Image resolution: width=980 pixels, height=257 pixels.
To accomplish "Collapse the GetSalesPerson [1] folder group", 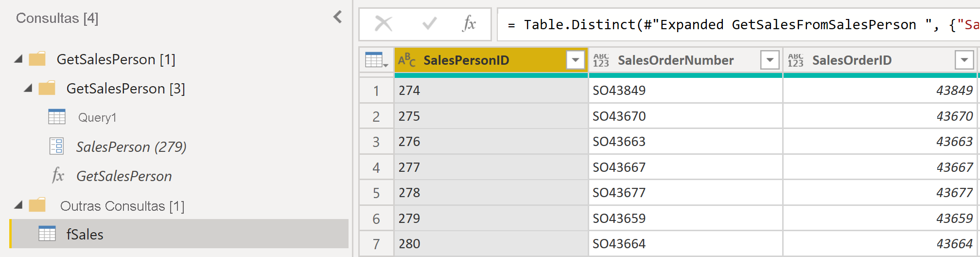I will point(18,59).
